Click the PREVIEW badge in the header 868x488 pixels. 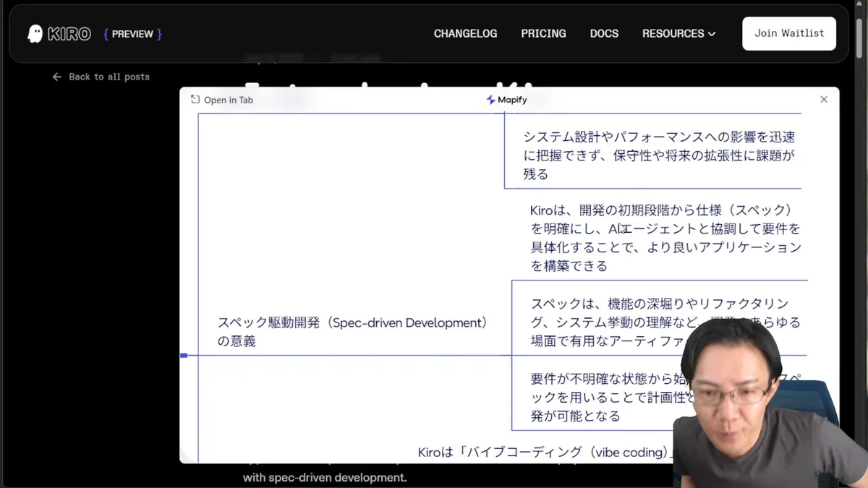[x=133, y=34]
